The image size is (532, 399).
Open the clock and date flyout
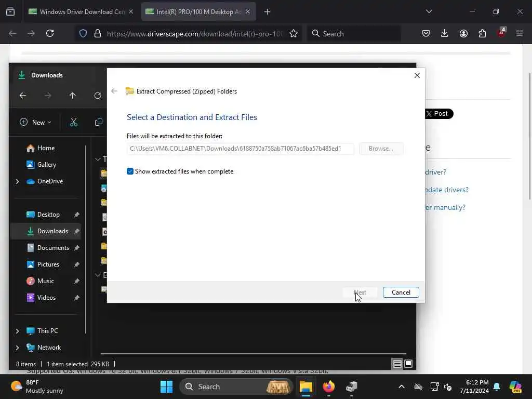click(474, 387)
